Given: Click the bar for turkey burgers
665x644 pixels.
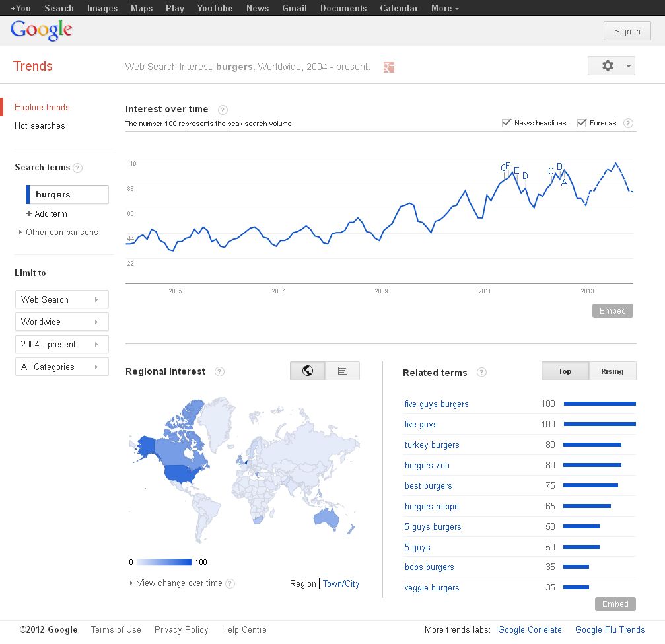Looking at the screenshot, I should point(592,445).
